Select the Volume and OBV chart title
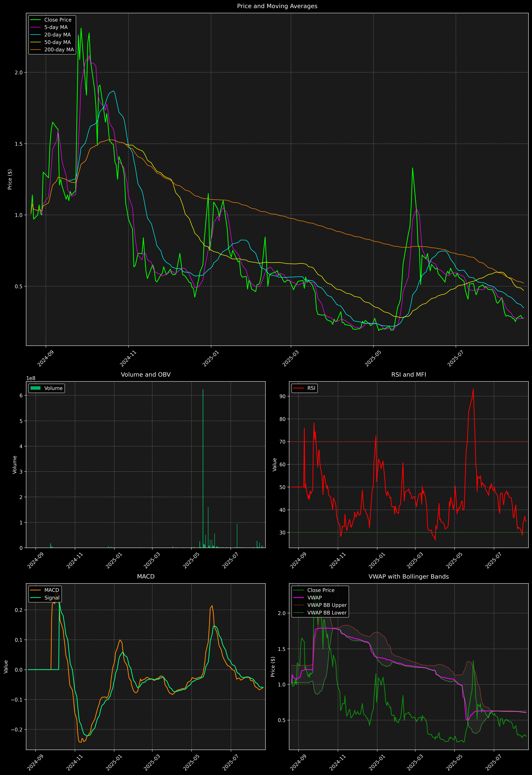Screen dimensions: 532x775 pos(146,374)
